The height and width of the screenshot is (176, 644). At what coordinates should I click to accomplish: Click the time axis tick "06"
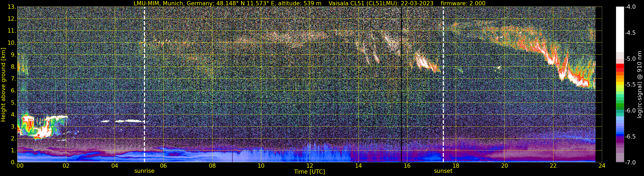tap(163, 166)
